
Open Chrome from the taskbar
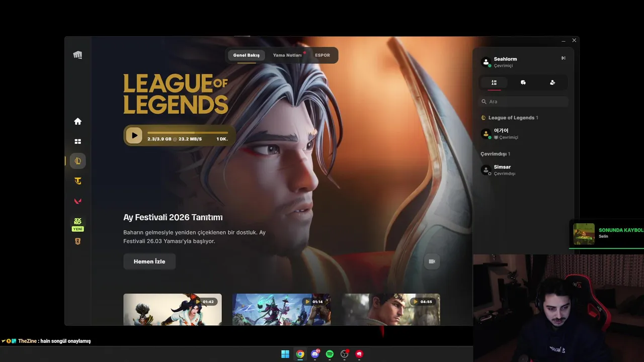(300, 354)
